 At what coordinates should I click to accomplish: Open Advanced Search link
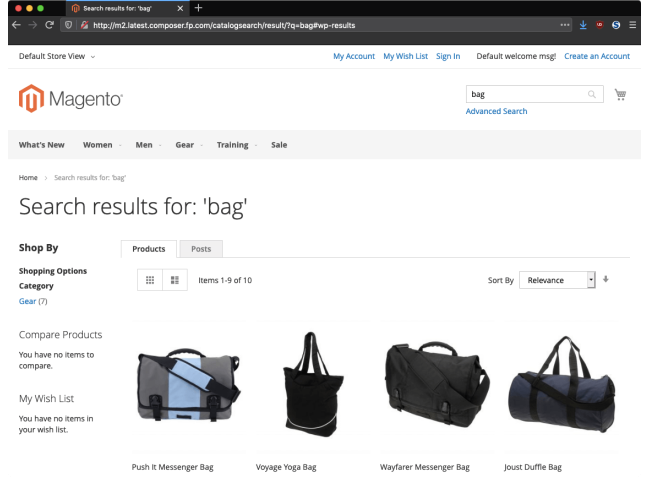tap(496, 111)
